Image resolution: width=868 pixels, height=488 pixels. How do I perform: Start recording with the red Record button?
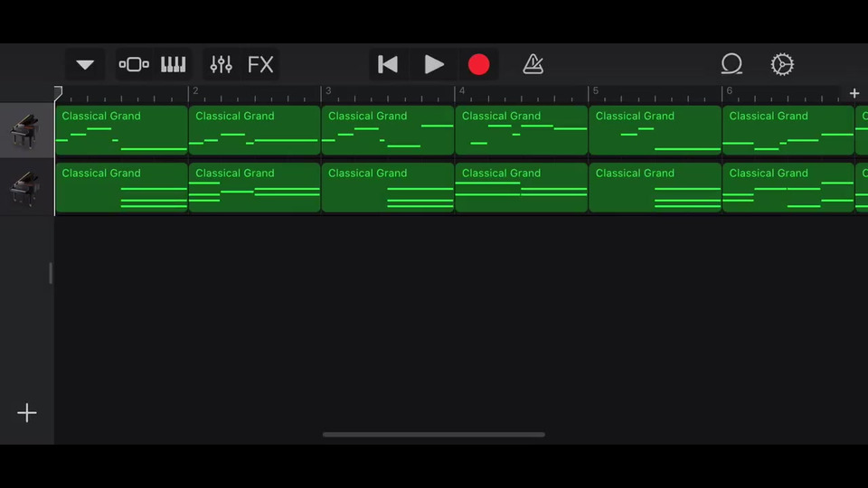(x=479, y=65)
